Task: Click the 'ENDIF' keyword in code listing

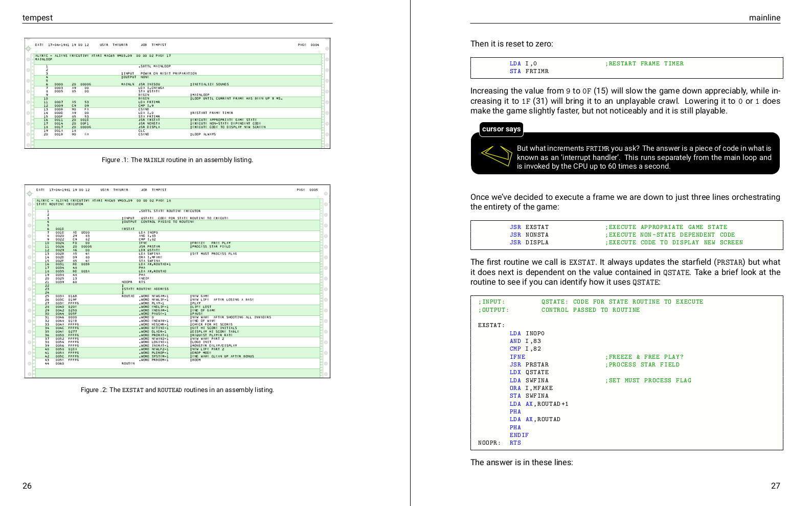Action: pyautogui.click(x=519, y=435)
